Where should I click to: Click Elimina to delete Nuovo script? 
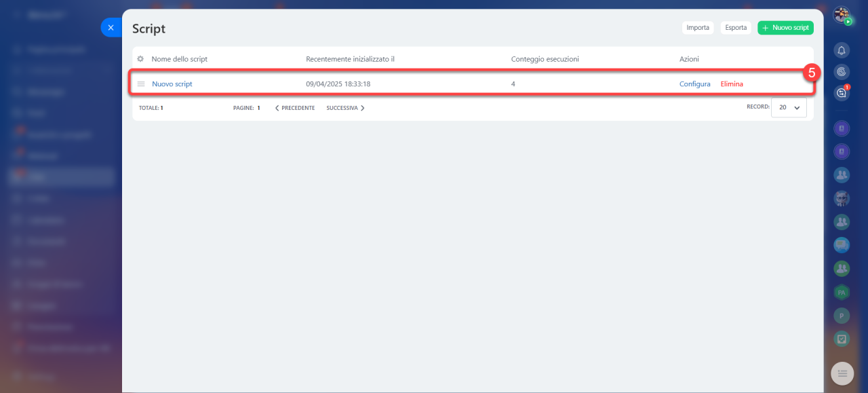[x=732, y=84]
